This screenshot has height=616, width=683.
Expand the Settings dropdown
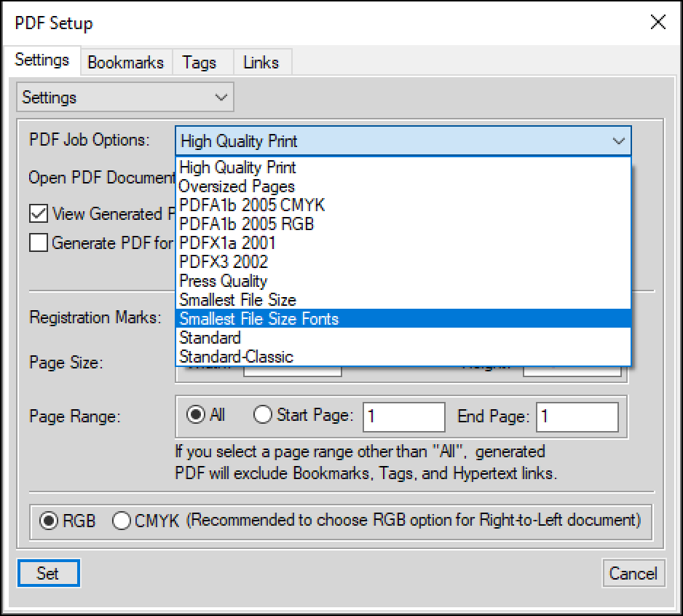pyautogui.click(x=125, y=97)
